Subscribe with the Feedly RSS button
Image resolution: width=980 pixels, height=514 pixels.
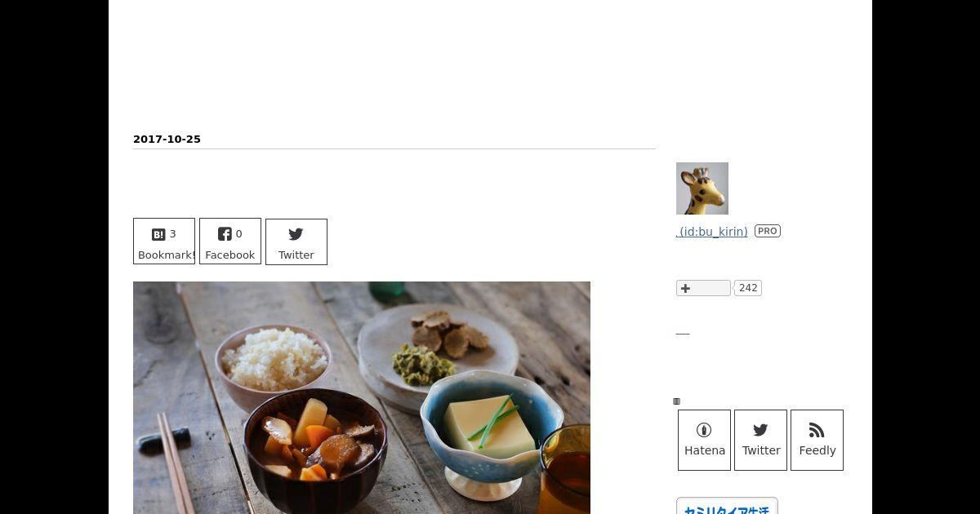pyautogui.click(x=817, y=440)
